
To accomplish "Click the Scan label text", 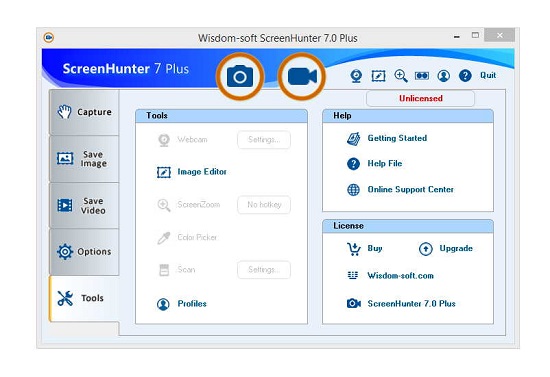I will coord(186,270).
